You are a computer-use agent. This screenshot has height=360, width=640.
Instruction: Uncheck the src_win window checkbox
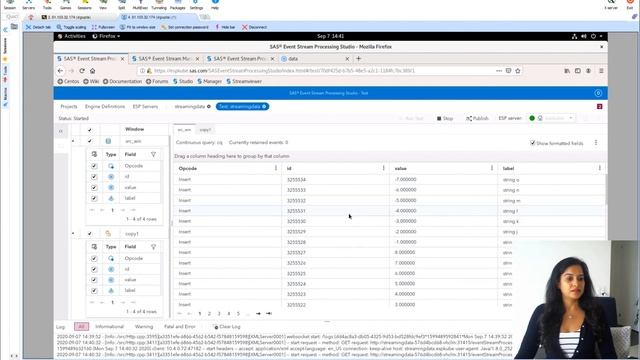pyautogui.click(x=90, y=141)
